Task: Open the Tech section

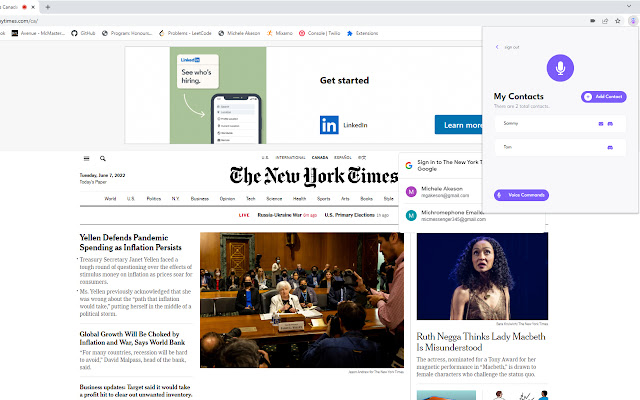Action: tap(251, 199)
